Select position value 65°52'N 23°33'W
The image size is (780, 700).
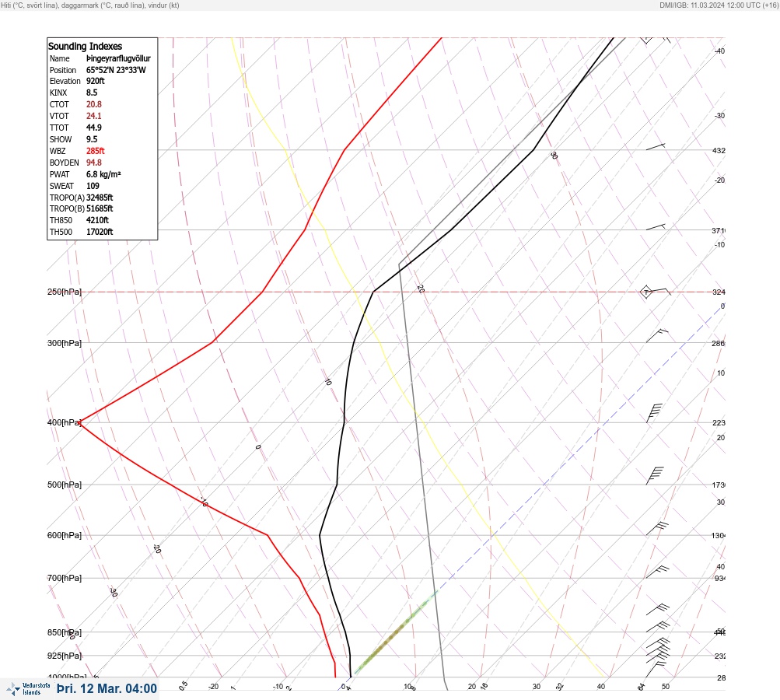pos(116,70)
